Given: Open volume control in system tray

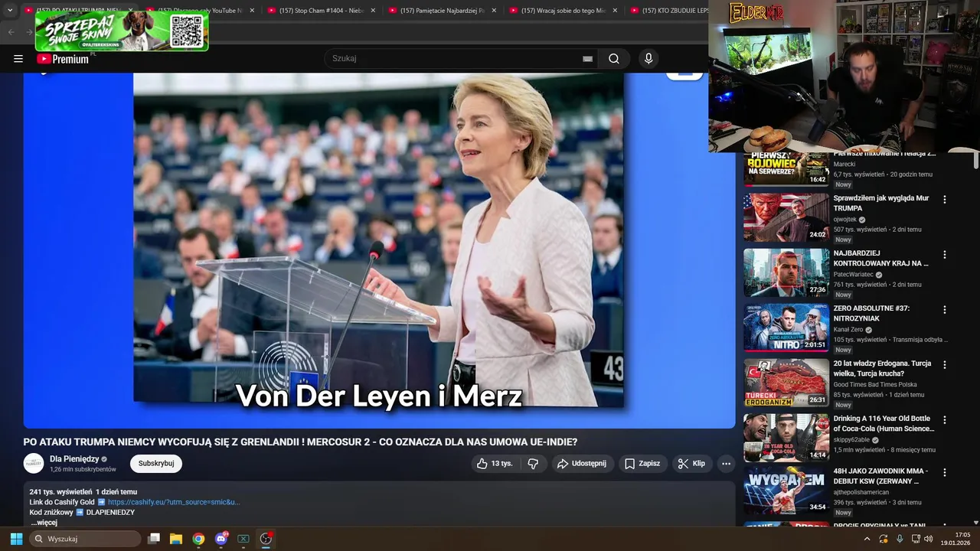Looking at the screenshot, I should click(x=930, y=539).
